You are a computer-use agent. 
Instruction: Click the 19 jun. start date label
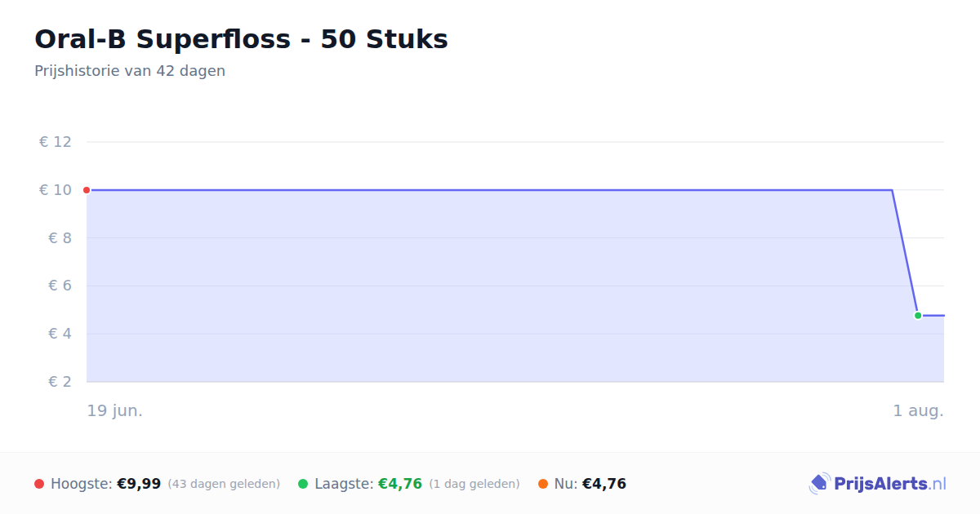[115, 410]
